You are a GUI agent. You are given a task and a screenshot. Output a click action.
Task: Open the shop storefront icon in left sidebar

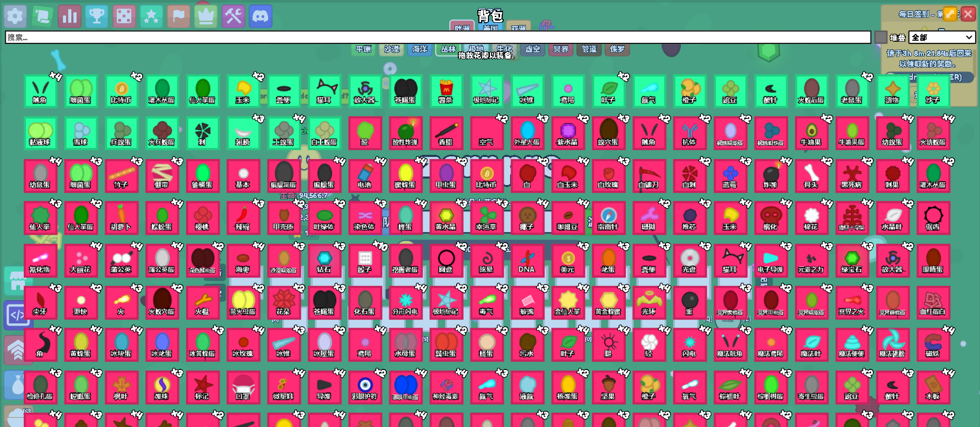pos(16,280)
